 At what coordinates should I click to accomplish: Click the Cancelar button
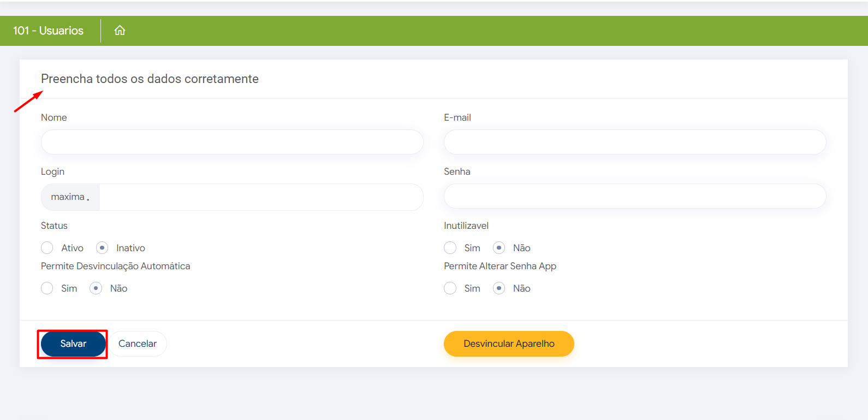coord(138,344)
